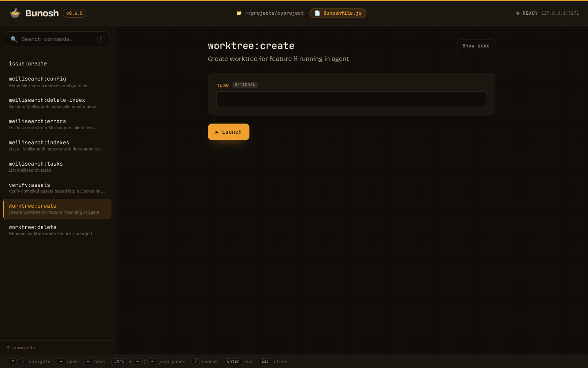Click the READY status dot
The width and height of the screenshot is (588, 368).
click(518, 13)
